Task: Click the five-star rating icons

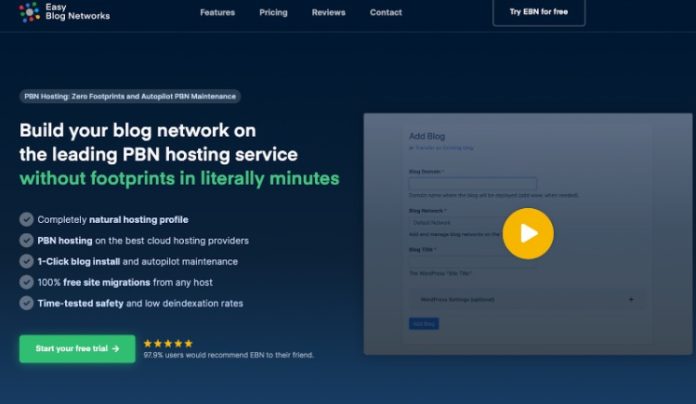Action: [x=166, y=343]
